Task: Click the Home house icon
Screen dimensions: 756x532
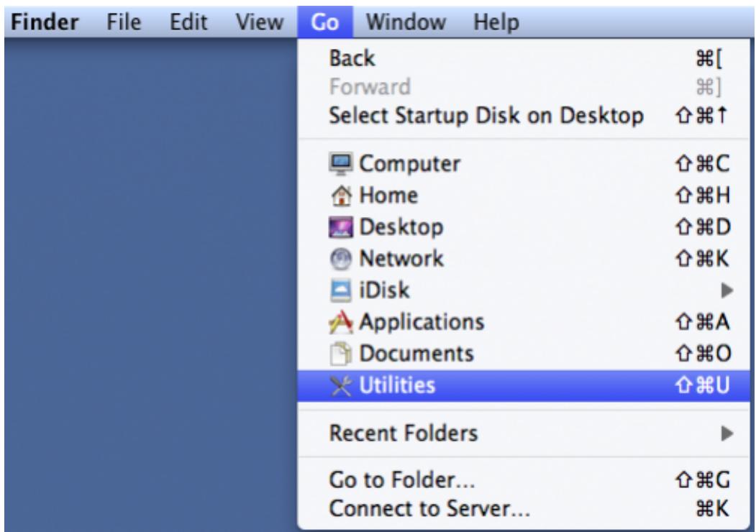Action: point(341,196)
